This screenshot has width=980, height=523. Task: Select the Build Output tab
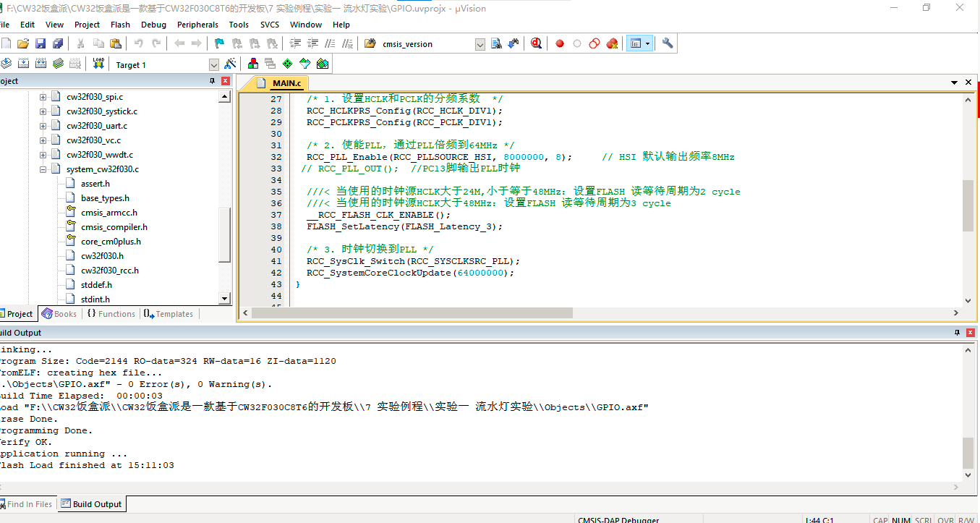tap(91, 504)
